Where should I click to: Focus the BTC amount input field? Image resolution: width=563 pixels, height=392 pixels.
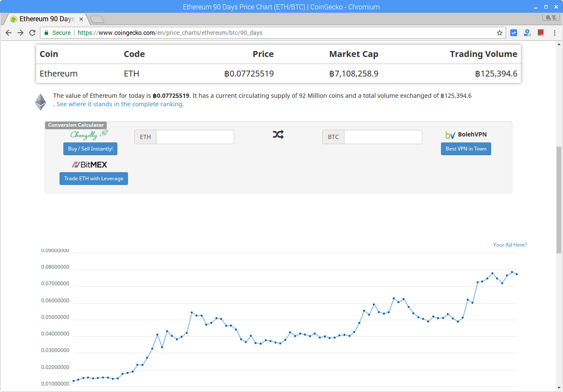click(x=383, y=137)
